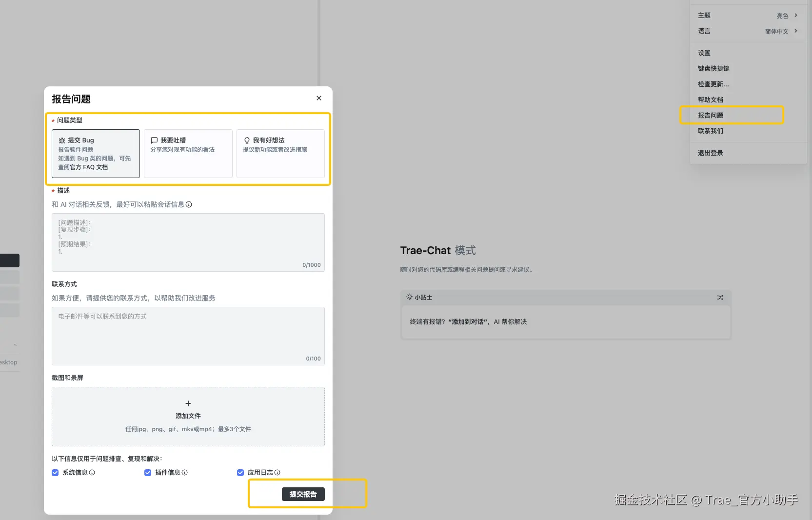Viewport: 812px width, 520px height.
Task: Toggle the 插件信息 checkbox
Action: (148, 473)
